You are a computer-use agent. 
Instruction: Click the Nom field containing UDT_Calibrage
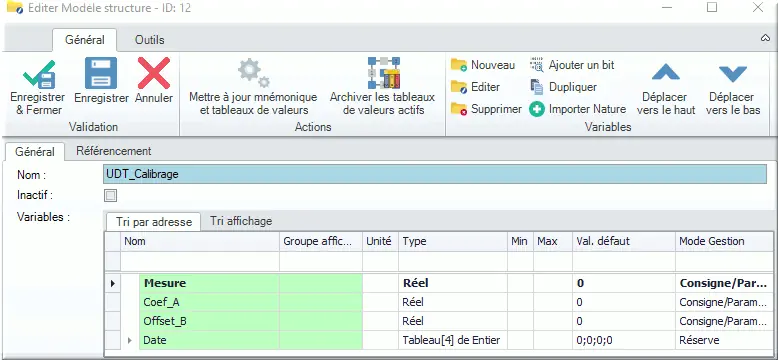[x=435, y=174]
